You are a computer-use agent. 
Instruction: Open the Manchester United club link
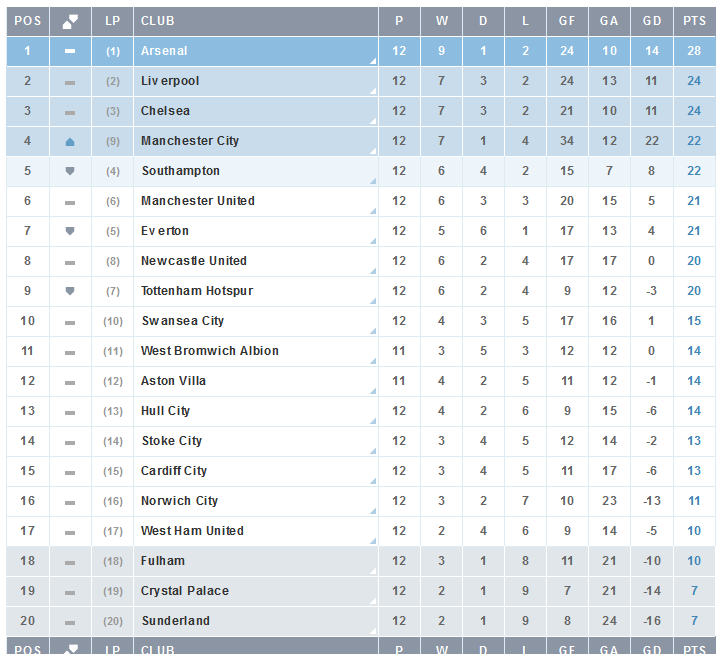197,201
